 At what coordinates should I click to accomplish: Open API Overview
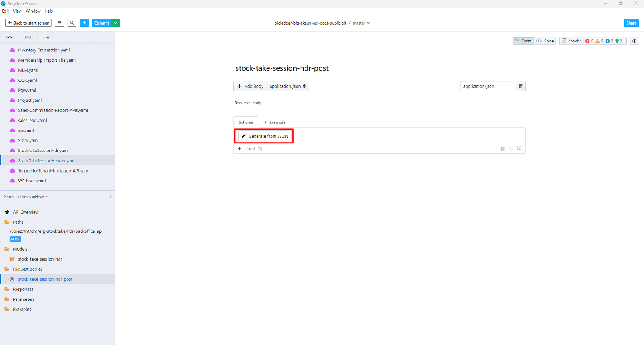click(x=25, y=212)
